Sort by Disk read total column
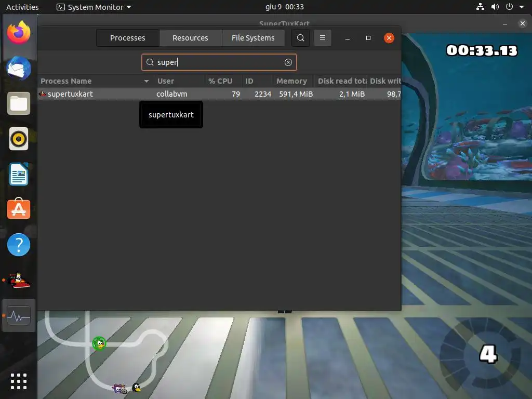 tap(342, 81)
